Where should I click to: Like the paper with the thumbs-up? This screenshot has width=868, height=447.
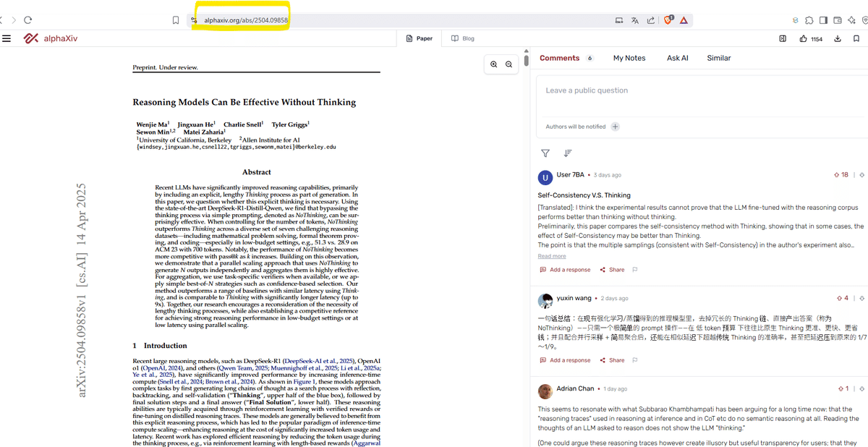click(x=802, y=38)
